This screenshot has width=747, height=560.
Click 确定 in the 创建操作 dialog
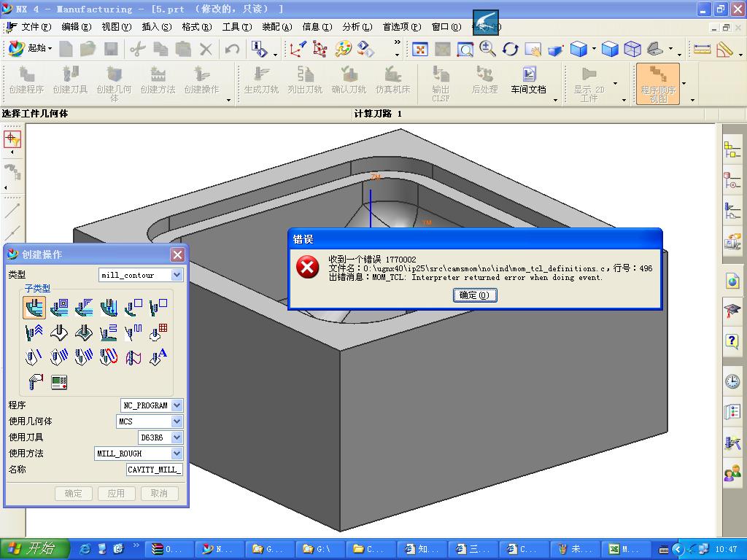[x=73, y=494]
